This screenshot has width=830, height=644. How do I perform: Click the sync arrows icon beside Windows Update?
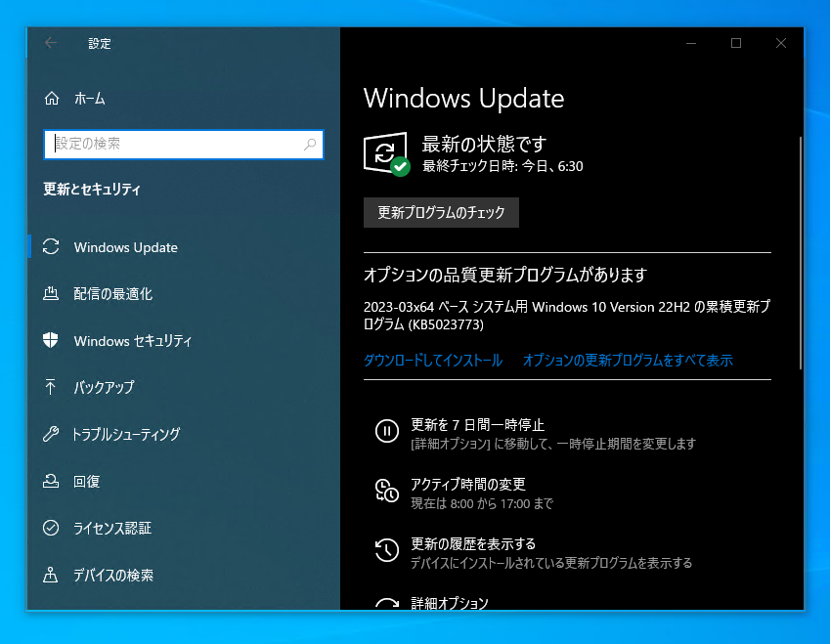(x=52, y=247)
